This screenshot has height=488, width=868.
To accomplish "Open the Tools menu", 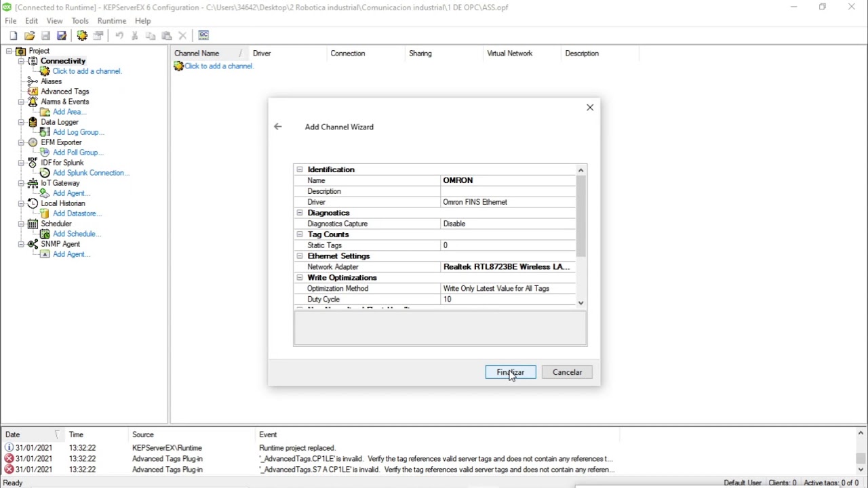I will [x=80, y=21].
